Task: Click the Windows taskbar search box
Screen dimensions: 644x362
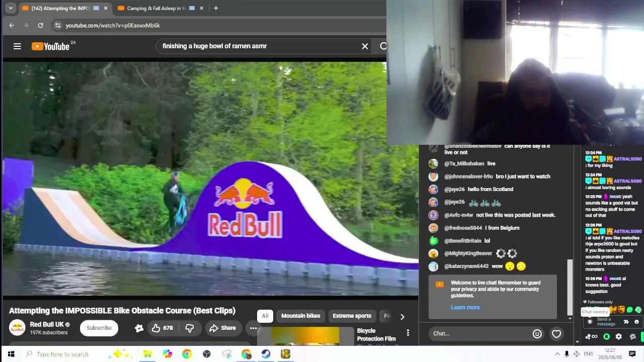Action: pos(79,354)
